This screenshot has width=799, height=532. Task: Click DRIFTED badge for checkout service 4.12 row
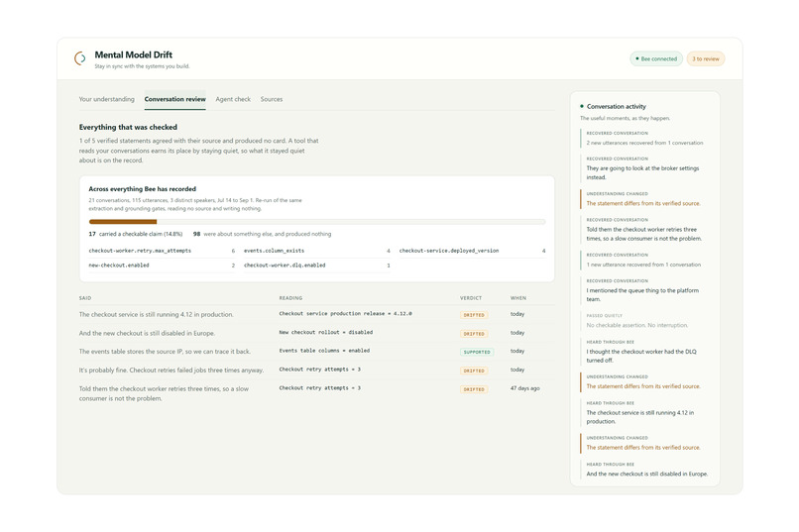tap(474, 315)
